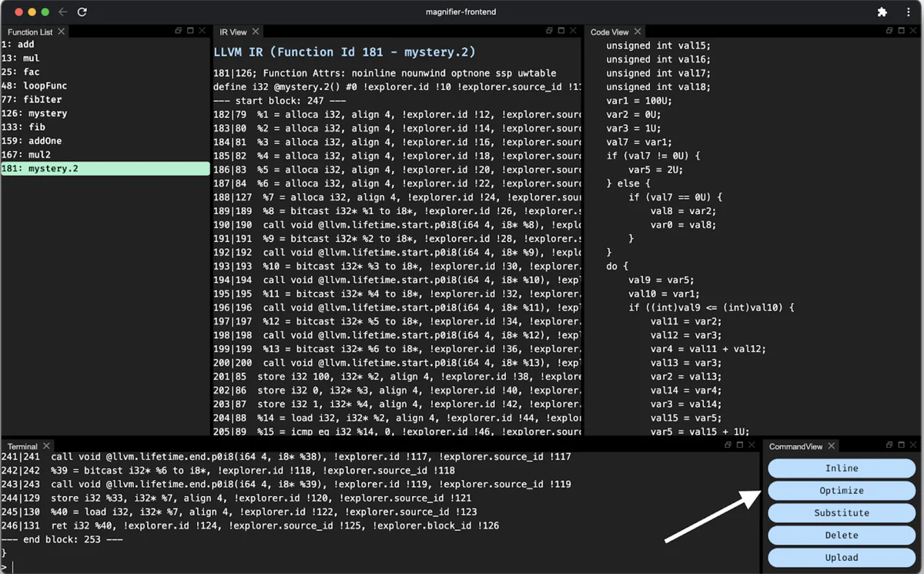Select function '133: fib'
This screenshot has height=574, width=924.
click(x=105, y=127)
